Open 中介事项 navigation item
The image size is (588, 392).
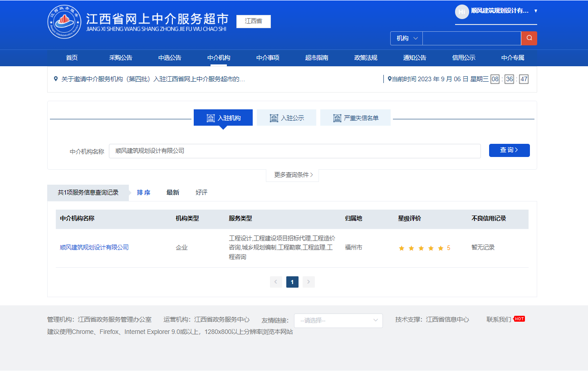pos(268,58)
